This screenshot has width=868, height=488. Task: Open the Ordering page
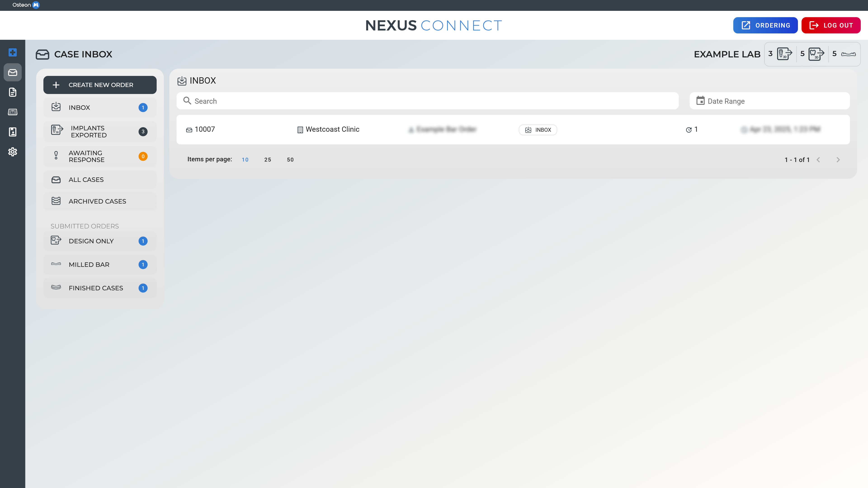[765, 25]
